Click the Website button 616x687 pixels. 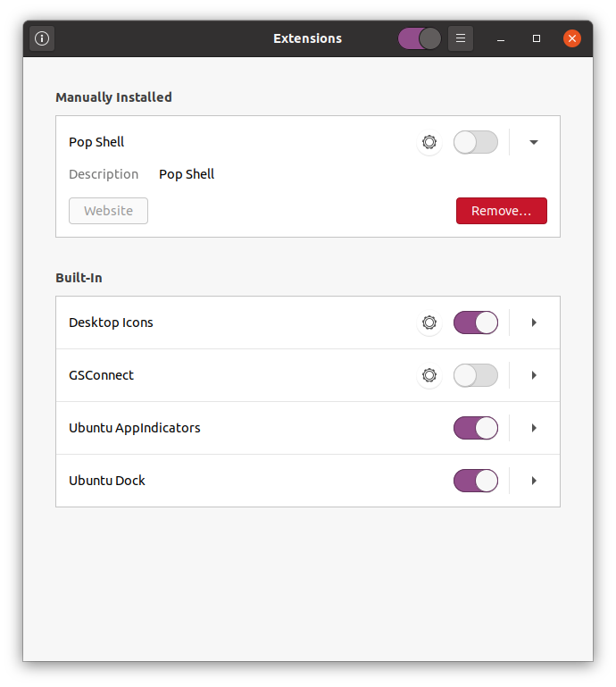[x=108, y=211]
